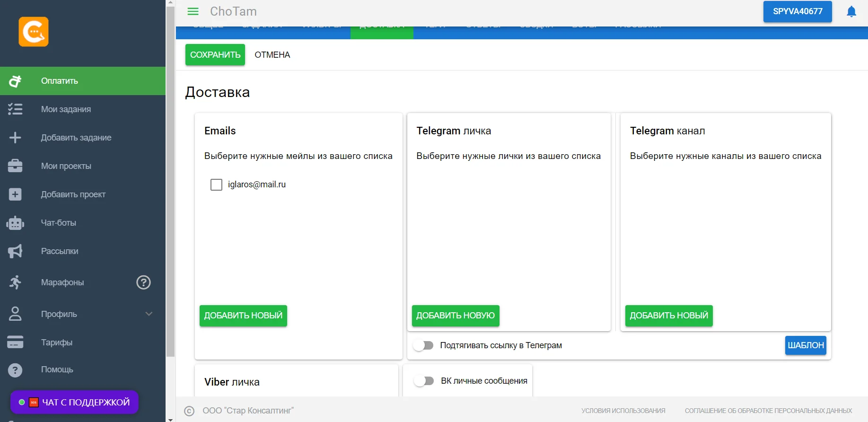Open the SPYVA40677 account button

[797, 11]
